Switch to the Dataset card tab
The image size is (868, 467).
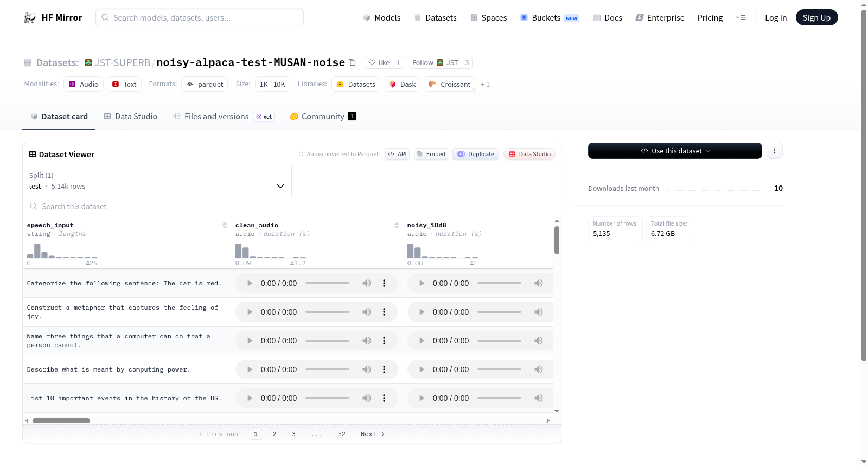tap(59, 117)
